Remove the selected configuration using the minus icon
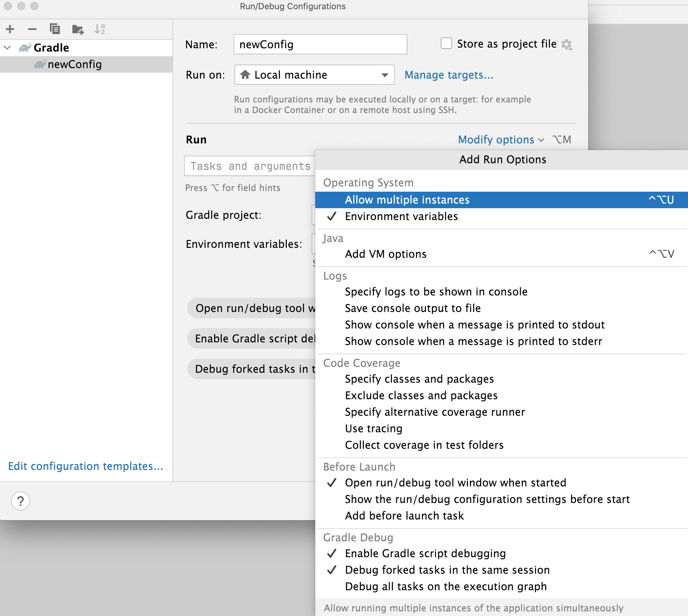Screen dimensions: 688x616 coord(32,29)
